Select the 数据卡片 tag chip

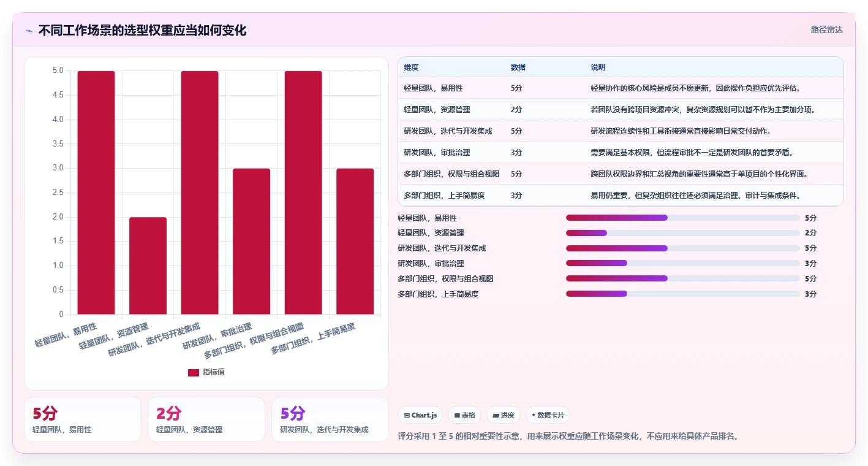(x=548, y=415)
